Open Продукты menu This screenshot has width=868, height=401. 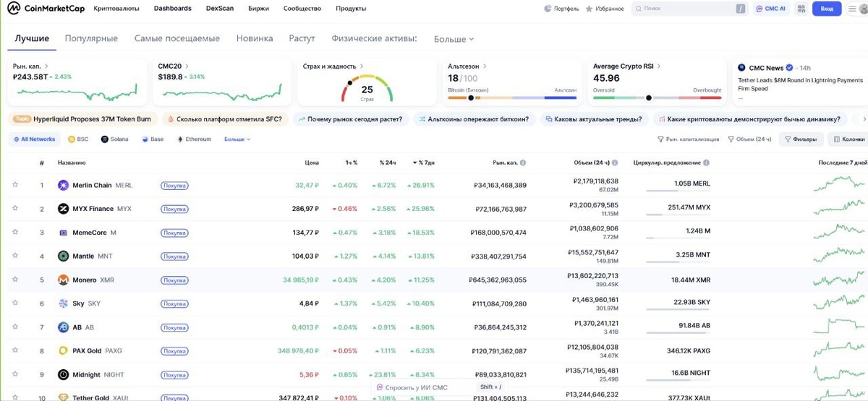click(351, 9)
